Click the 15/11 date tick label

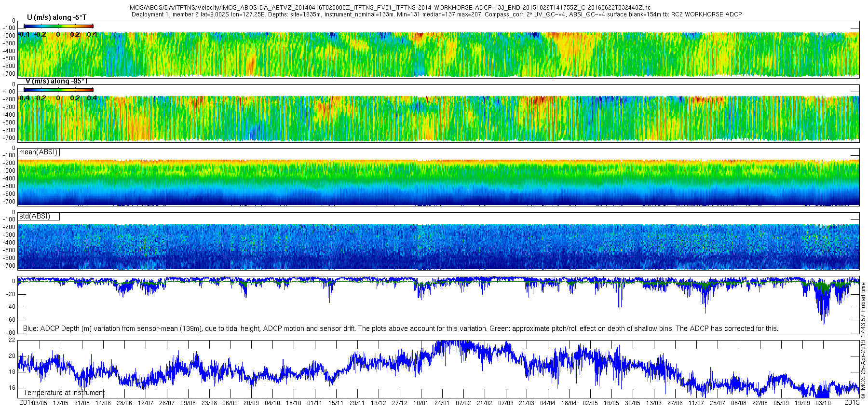[336, 403]
